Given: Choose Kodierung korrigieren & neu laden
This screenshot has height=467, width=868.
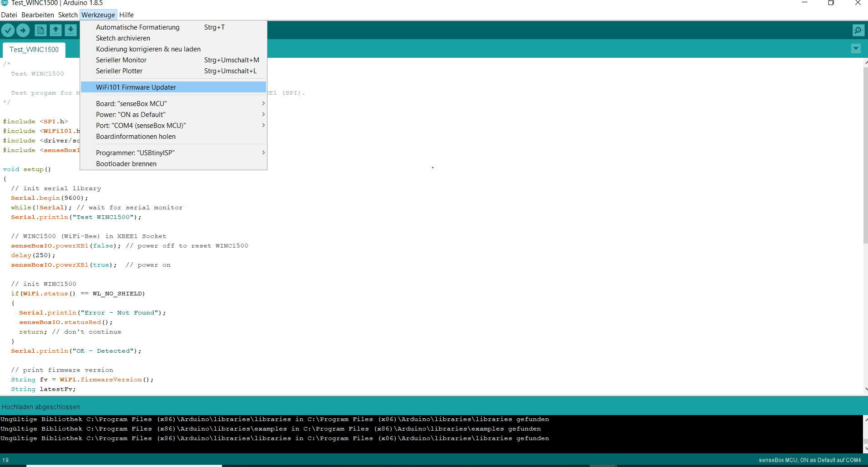Looking at the screenshot, I should point(173,49).
